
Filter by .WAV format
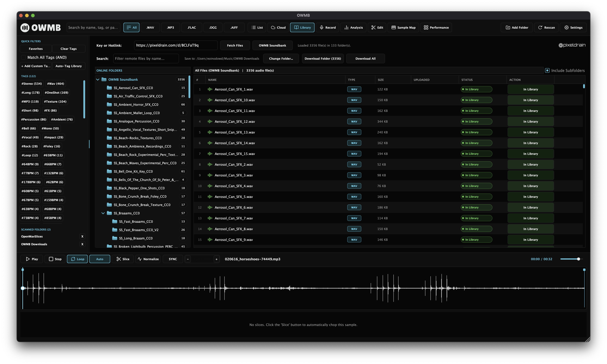(150, 27)
